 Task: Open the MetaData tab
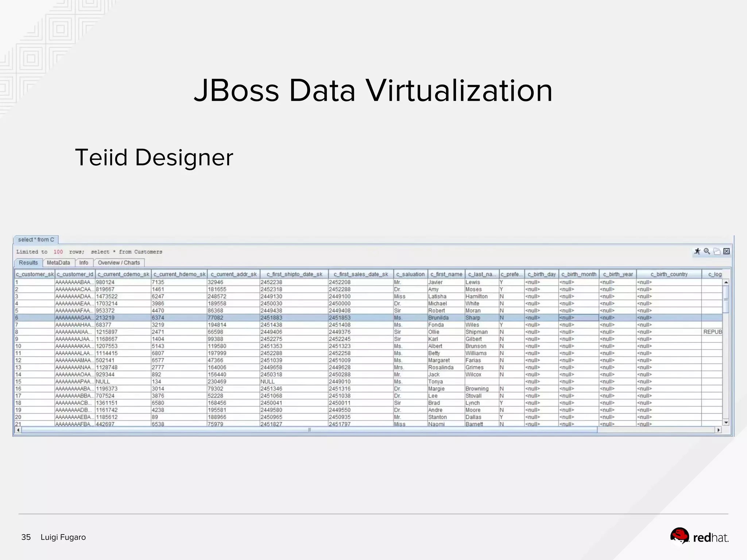click(x=58, y=262)
